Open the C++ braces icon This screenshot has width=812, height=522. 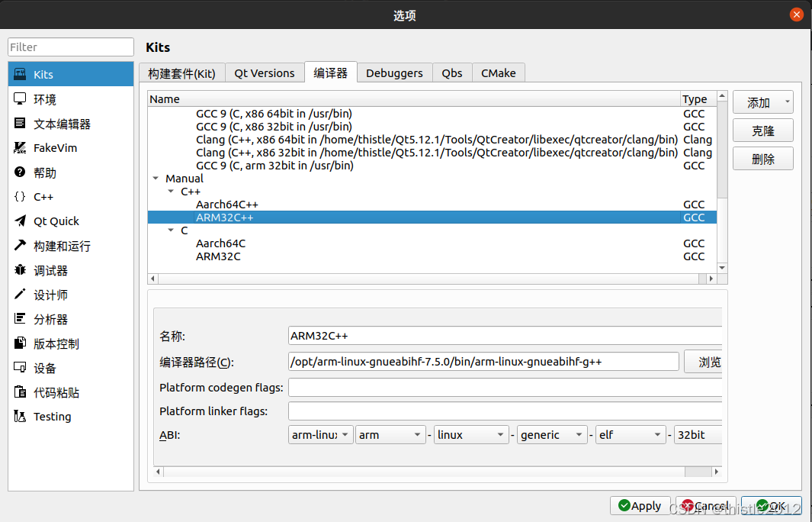pyautogui.click(x=20, y=196)
